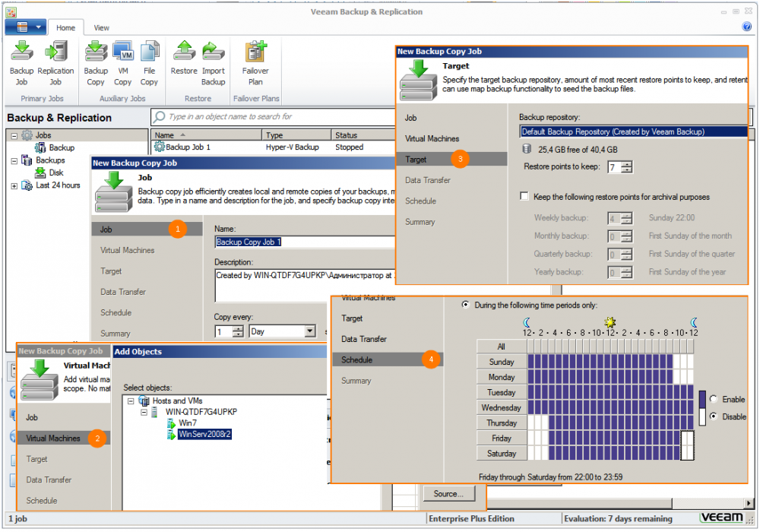
Task: Click the purple enabled color swatch
Action: coord(702,399)
